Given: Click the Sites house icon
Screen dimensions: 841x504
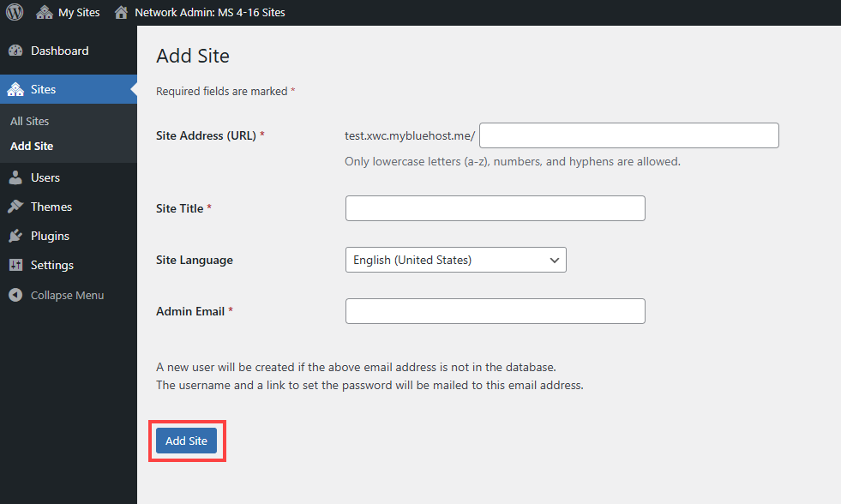Looking at the screenshot, I should coord(18,89).
